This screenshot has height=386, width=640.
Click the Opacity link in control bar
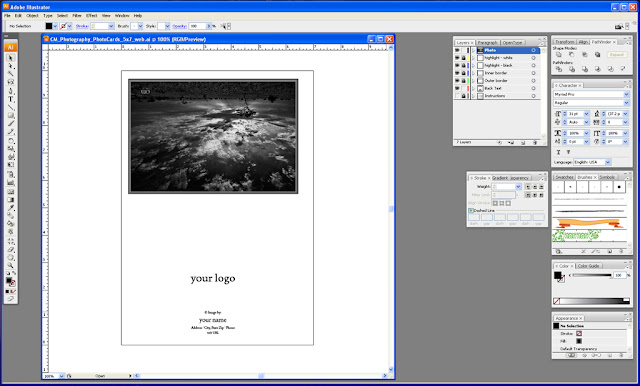179,26
